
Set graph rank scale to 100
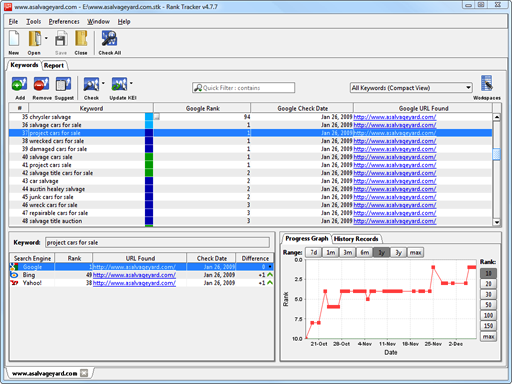488,315
